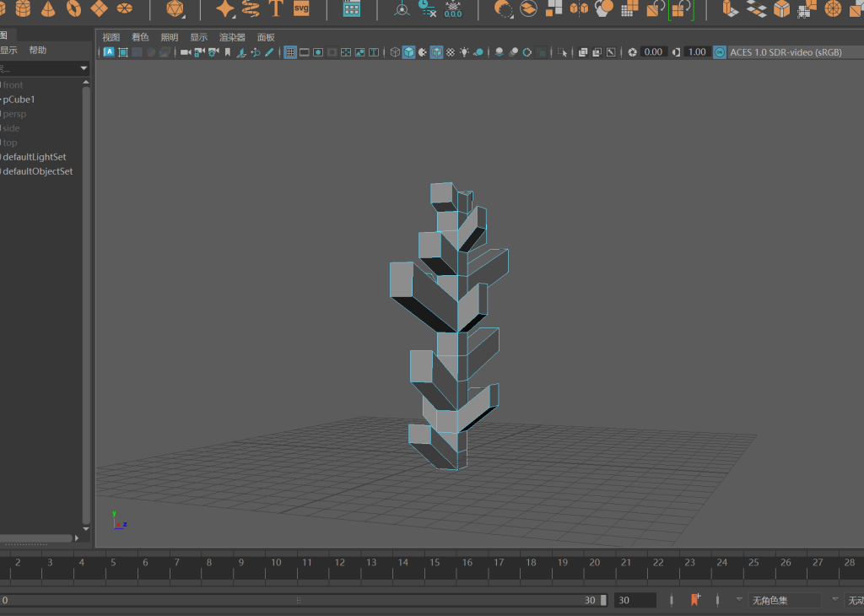Open the 视图 panel menu

tap(111, 37)
